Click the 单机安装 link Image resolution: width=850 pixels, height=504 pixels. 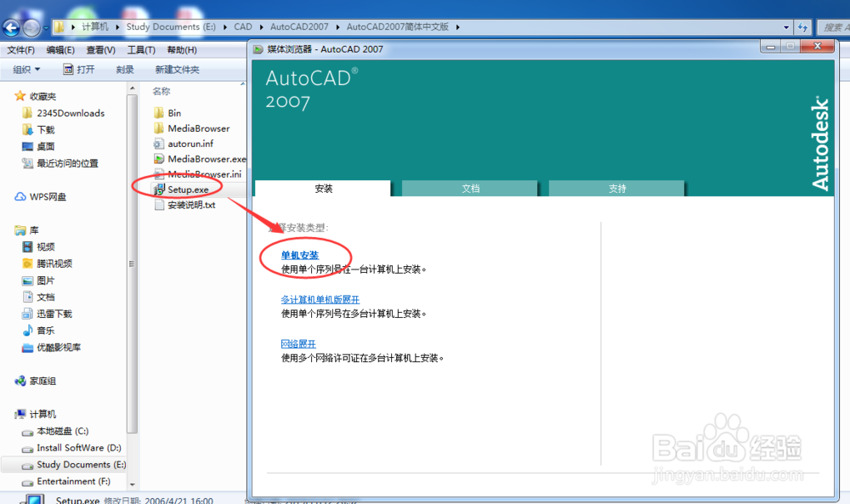tap(300, 255)
